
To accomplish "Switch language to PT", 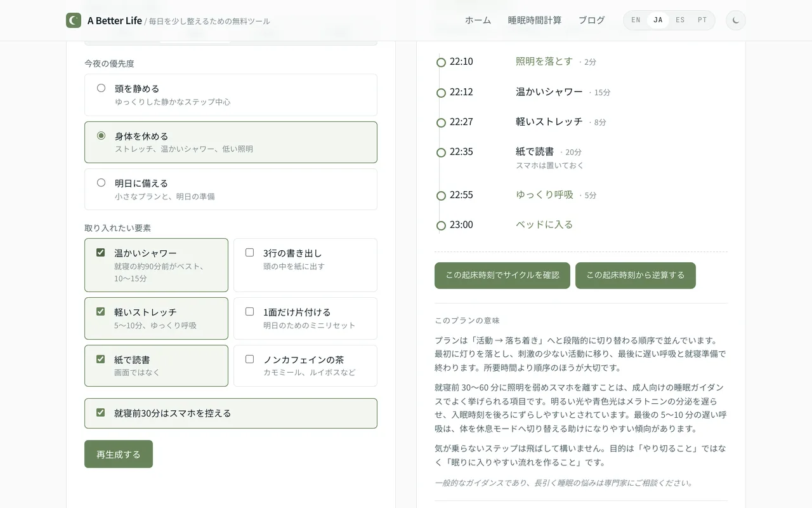I will pyautogui.click(x=702, y=20).
